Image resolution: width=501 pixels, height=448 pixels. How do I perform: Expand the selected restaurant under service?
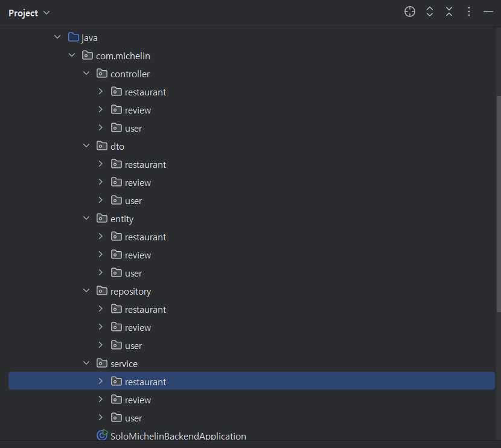point(101,381)
